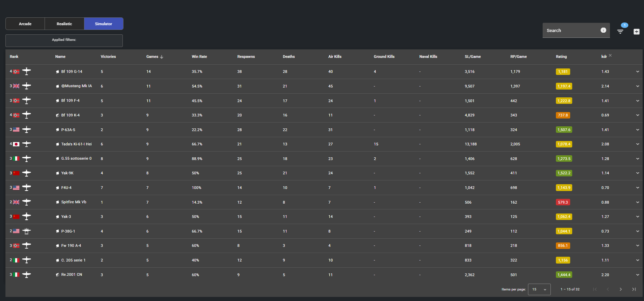
Task: Click the Japanese flag on Ki-61 row
Action: point(16,144)
